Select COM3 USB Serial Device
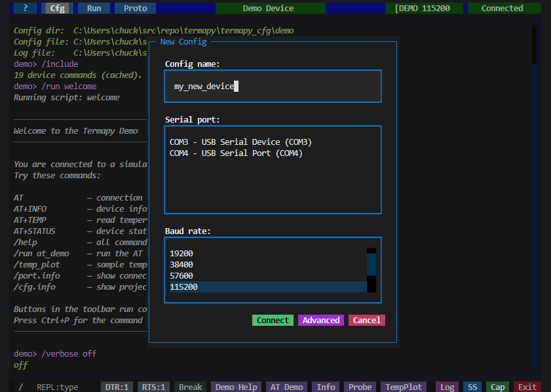This screenshot has width=551, height=392. coord(240,142)
